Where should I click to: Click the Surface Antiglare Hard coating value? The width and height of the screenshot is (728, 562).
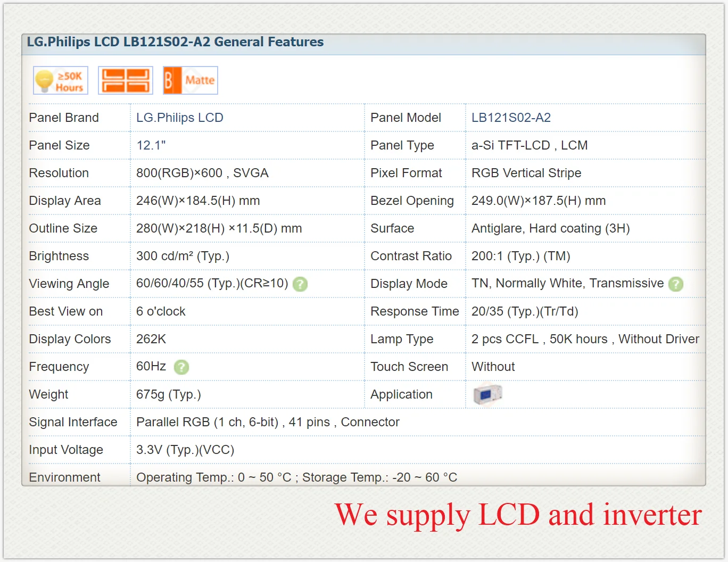click(550, 228)
